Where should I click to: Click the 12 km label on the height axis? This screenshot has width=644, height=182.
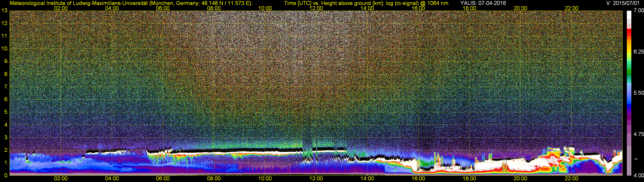(x=5, y=23)
